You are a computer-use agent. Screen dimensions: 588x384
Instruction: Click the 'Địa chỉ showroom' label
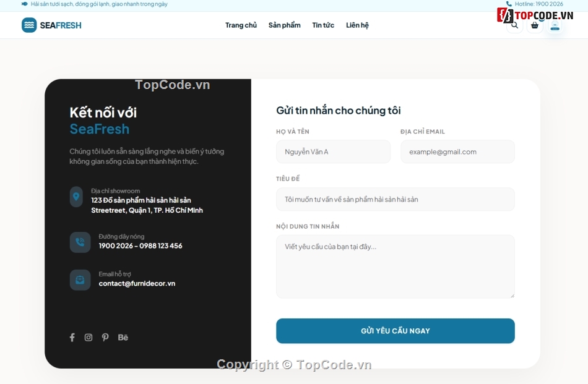116,191
